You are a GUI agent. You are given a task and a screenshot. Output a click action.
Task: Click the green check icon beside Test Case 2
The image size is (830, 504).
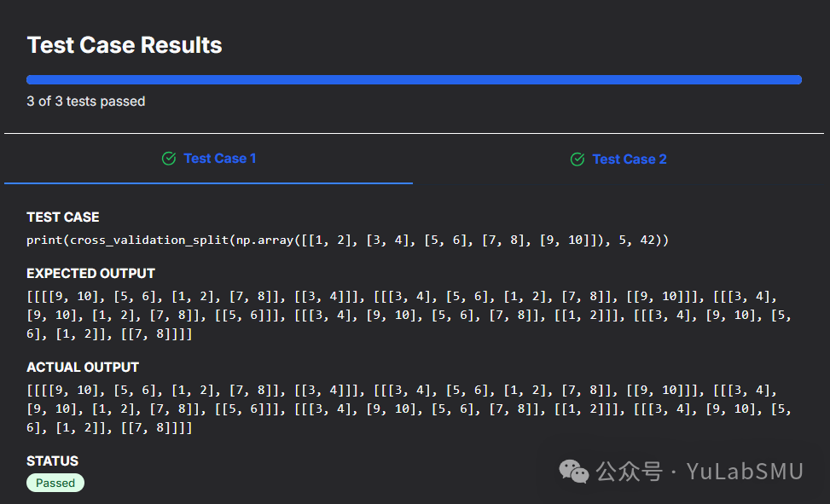click(x=578, y=159)
